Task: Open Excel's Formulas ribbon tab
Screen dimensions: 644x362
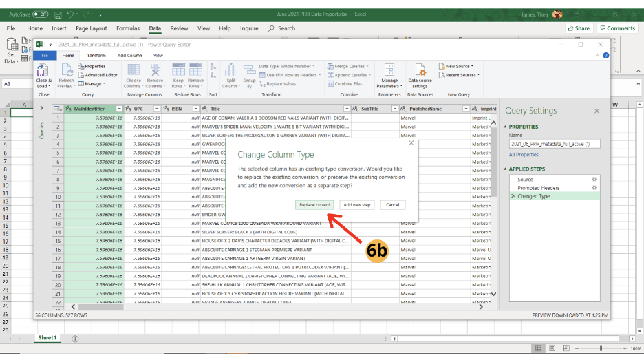Action: pyautogui.click(x=128, y=28)
